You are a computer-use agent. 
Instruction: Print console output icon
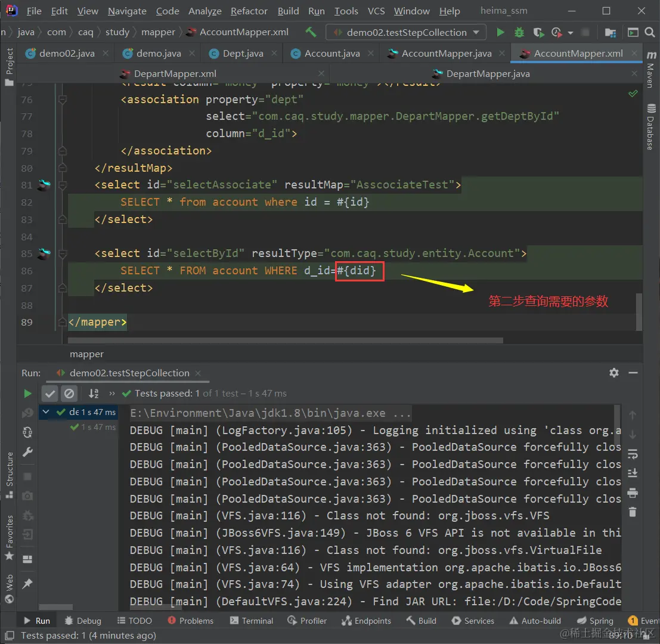633,493
